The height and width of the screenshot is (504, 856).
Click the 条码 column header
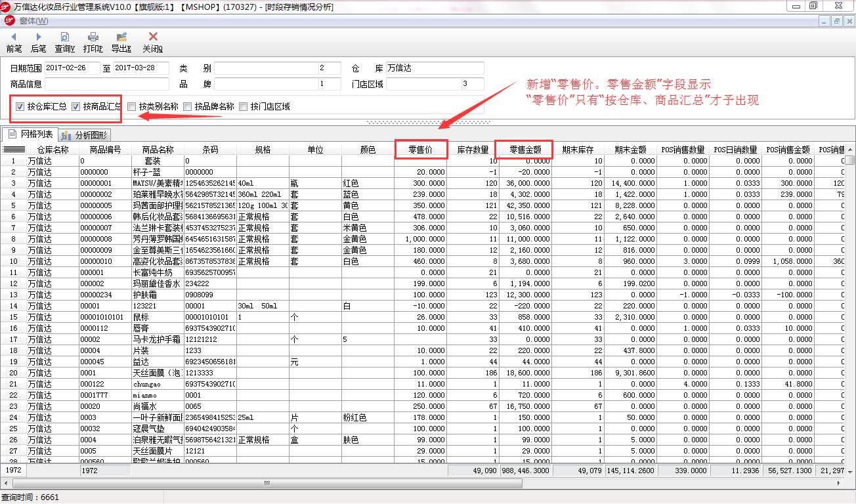pyautogui.click(x=210, y=150)
